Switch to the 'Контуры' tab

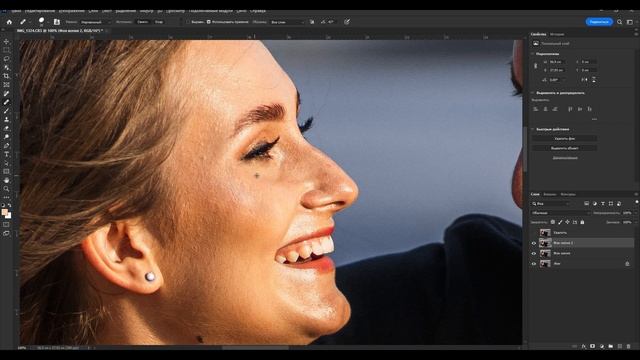point(568,194)
